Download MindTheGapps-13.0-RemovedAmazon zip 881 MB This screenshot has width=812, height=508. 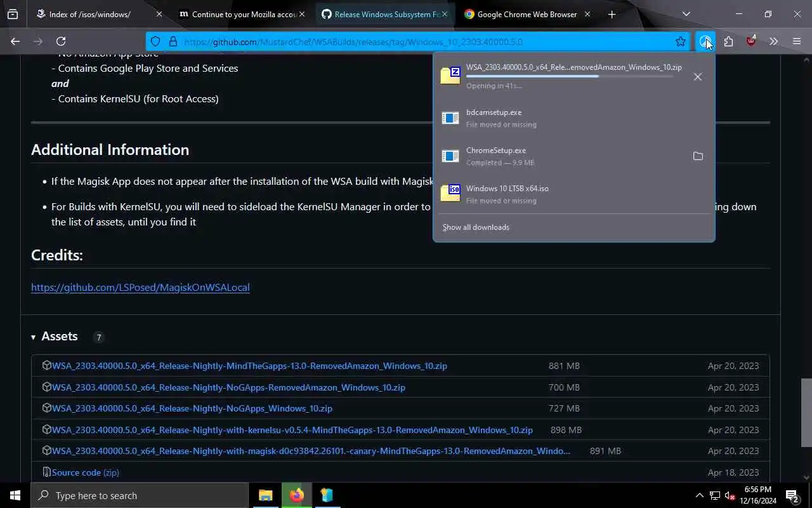tap(249, 366)
